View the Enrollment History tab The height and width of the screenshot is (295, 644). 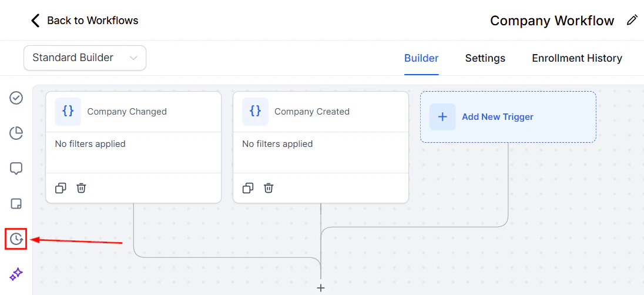click(577, 58)
